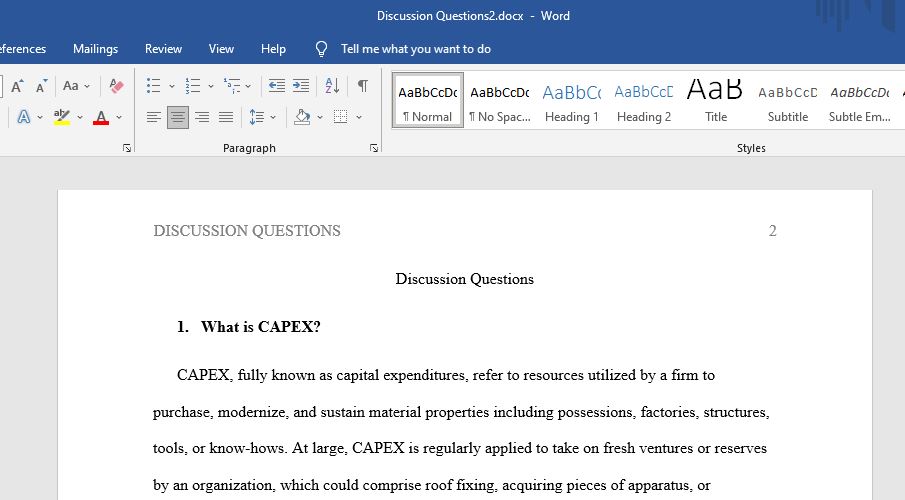Screen dimensions: 905x500
Task: Click the Tell me what you want to do box
Action: point(416,49)
